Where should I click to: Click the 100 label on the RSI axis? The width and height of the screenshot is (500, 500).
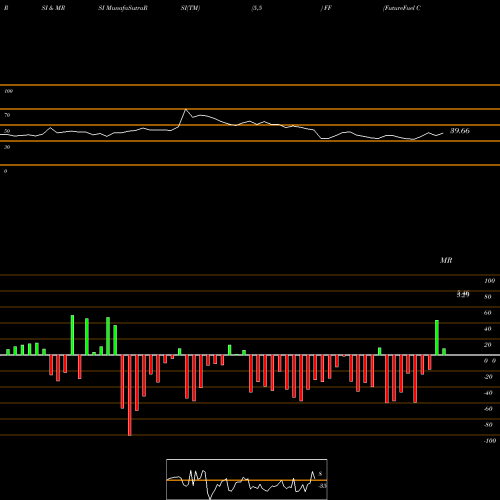(9, 91)
